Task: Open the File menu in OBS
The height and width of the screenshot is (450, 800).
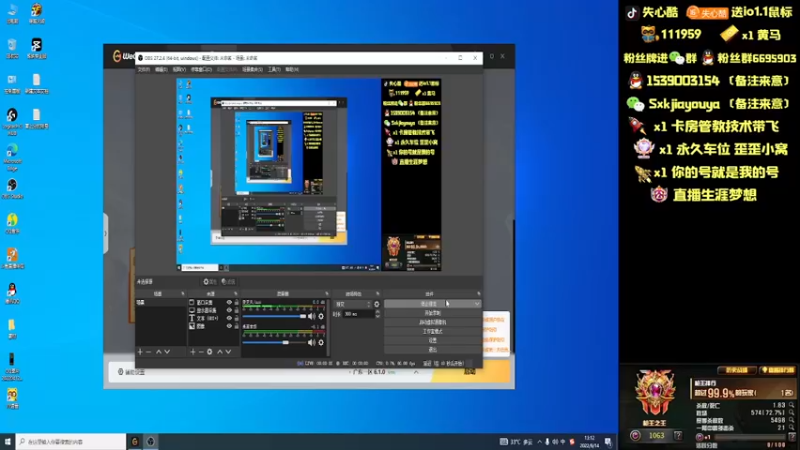Action: click(x=144, y=69)
